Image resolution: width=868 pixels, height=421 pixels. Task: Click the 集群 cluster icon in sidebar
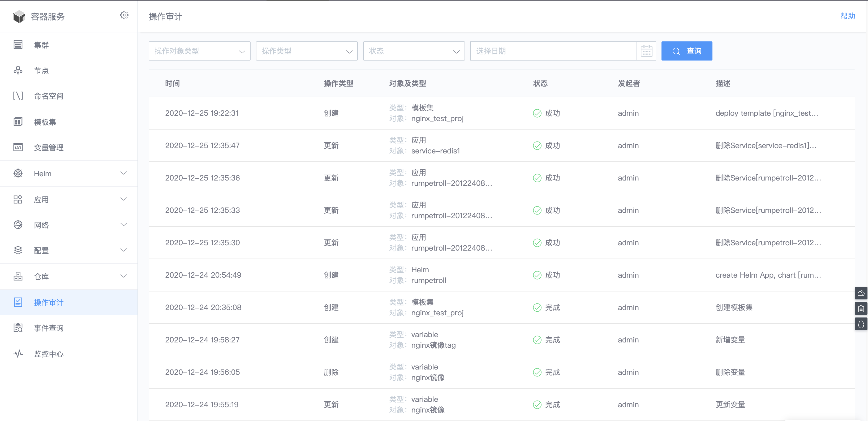pyautogui.click(x=18, y=45)
